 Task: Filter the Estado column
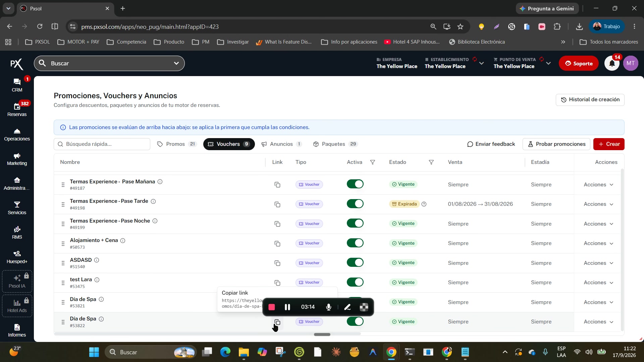(431, 162)
